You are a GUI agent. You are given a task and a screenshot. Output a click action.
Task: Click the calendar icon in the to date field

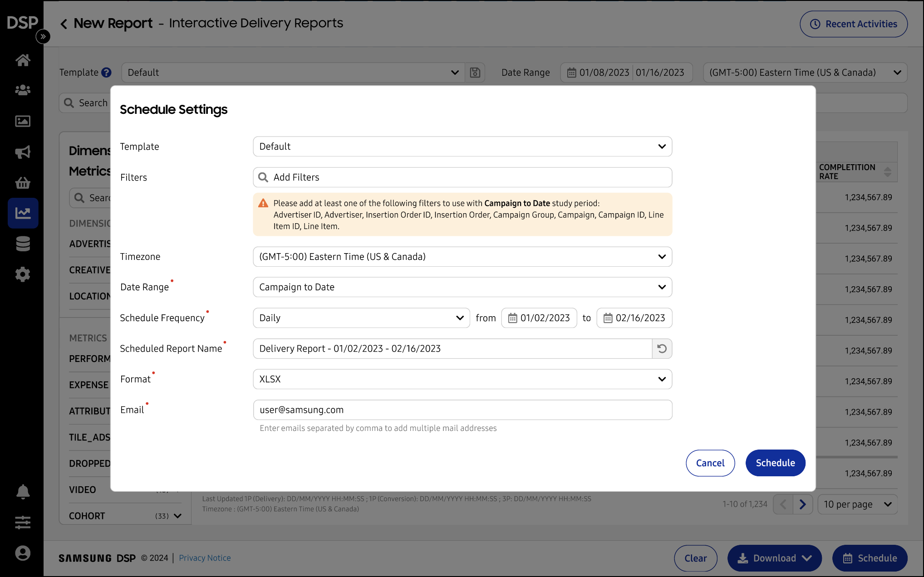click(608, 318)
